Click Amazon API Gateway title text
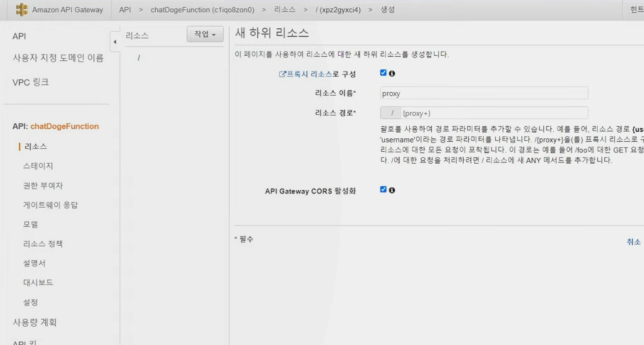 67,10
